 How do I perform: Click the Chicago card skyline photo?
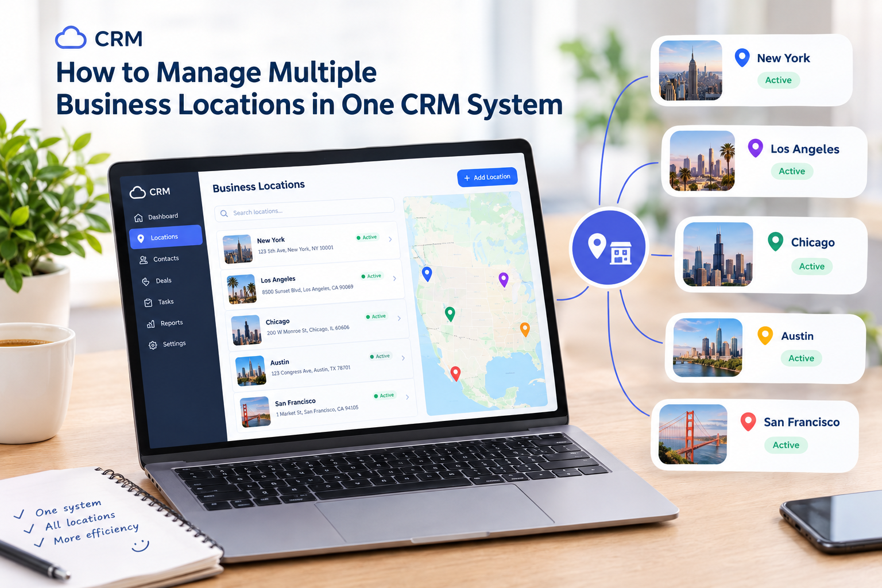[718, 254]
